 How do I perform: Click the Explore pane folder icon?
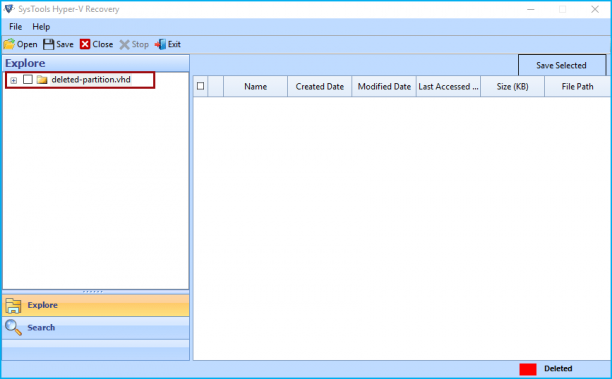(x=13, y=305)
